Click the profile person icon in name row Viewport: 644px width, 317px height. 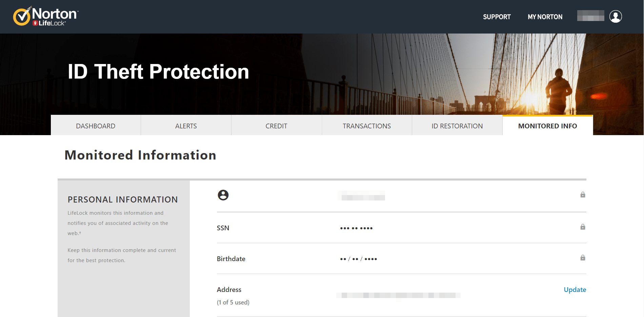click(x=223, y=195)
